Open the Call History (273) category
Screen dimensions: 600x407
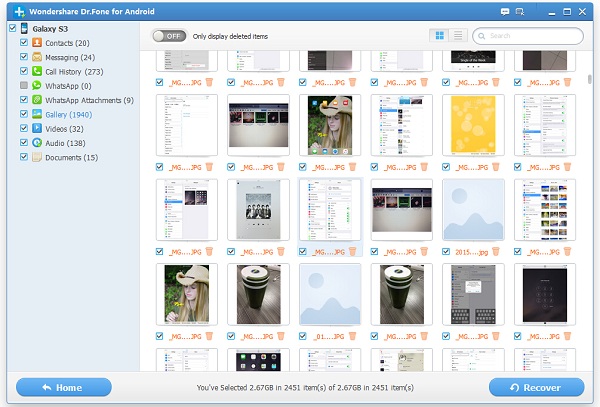point(74,72)
